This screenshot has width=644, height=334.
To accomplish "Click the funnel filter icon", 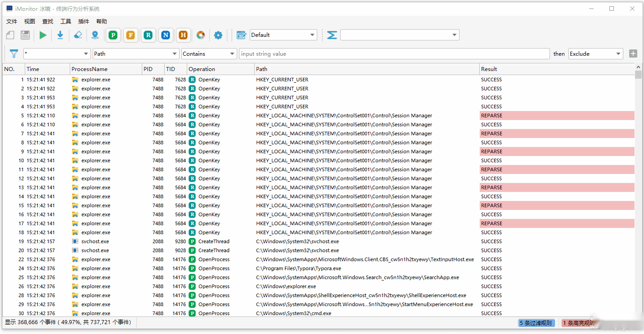I will tap(14, 54).
